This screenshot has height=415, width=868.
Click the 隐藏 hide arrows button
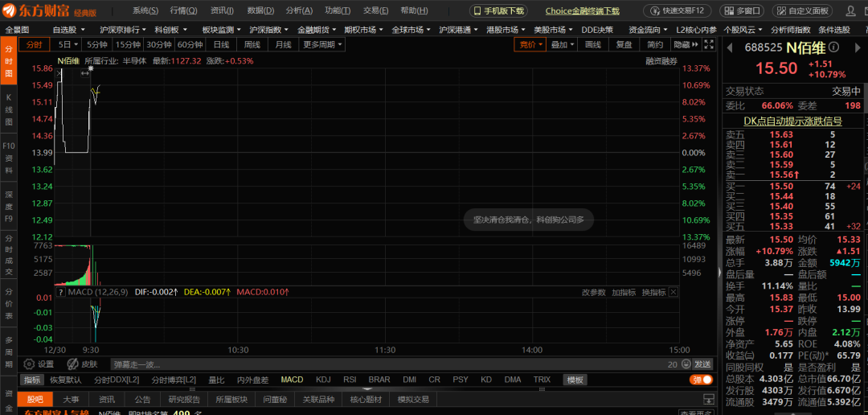686,45
